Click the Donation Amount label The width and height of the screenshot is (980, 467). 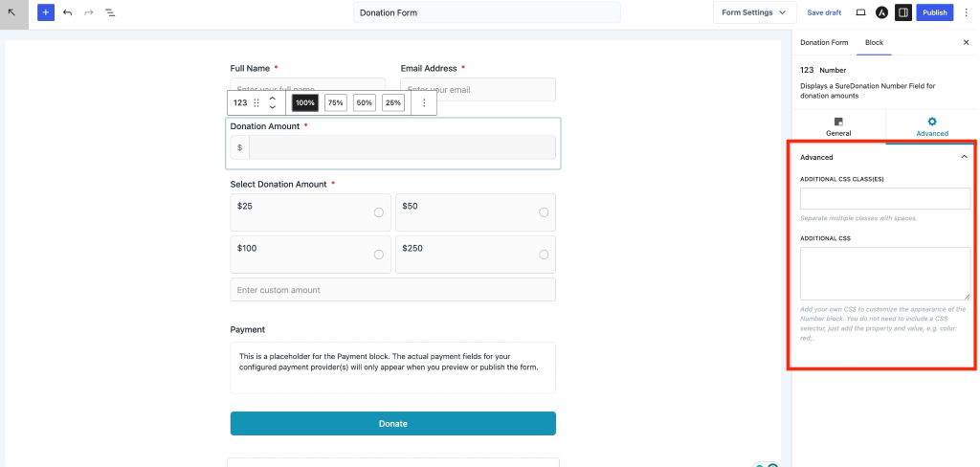coord(265,126)
